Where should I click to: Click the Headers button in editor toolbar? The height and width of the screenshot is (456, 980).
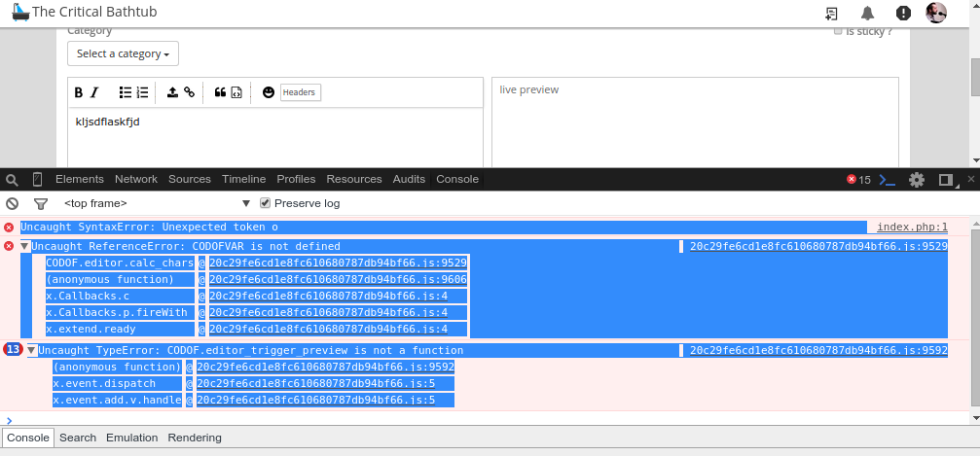(300, 92)
